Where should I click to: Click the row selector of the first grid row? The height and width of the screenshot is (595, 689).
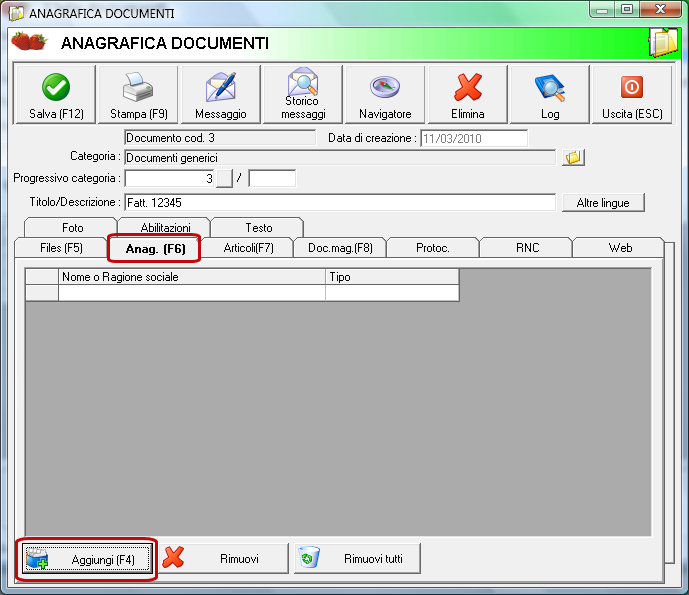[42, 293]
